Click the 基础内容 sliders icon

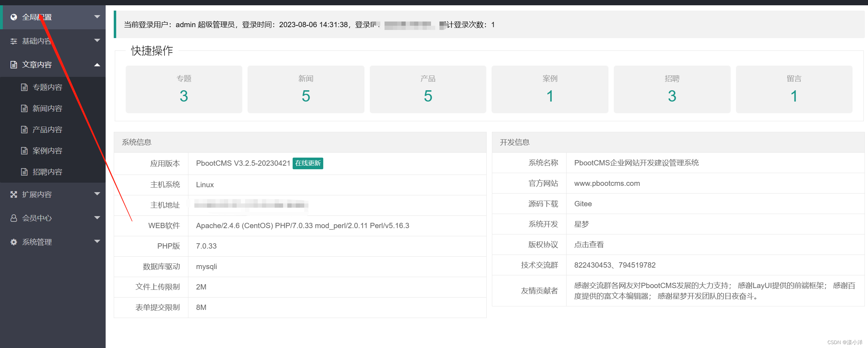point(13,41)
